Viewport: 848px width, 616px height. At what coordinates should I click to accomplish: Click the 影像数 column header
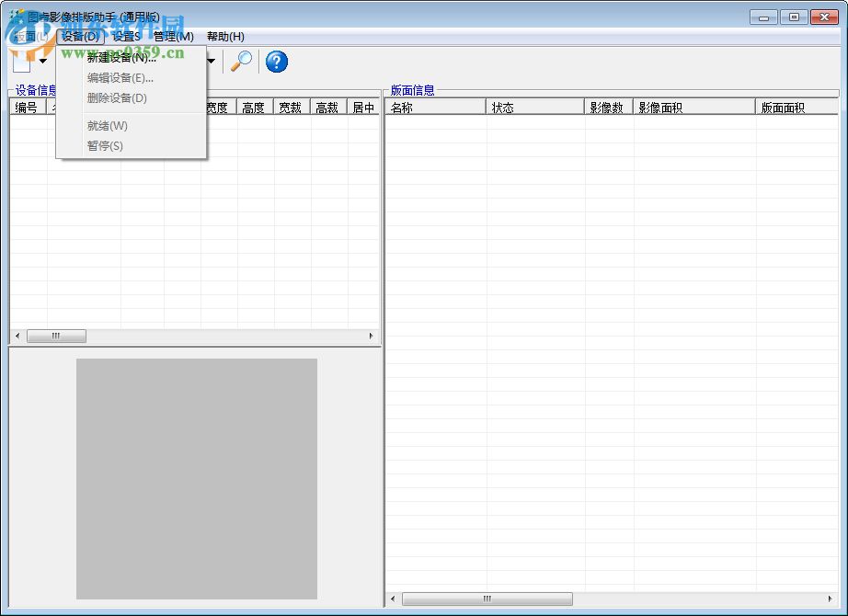(x=609, y=107)
